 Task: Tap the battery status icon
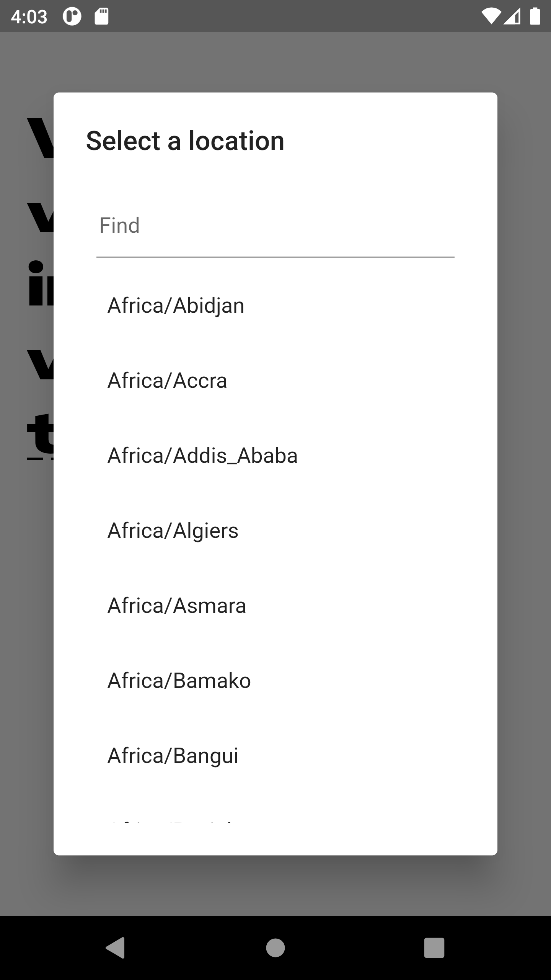coord(535,16)
